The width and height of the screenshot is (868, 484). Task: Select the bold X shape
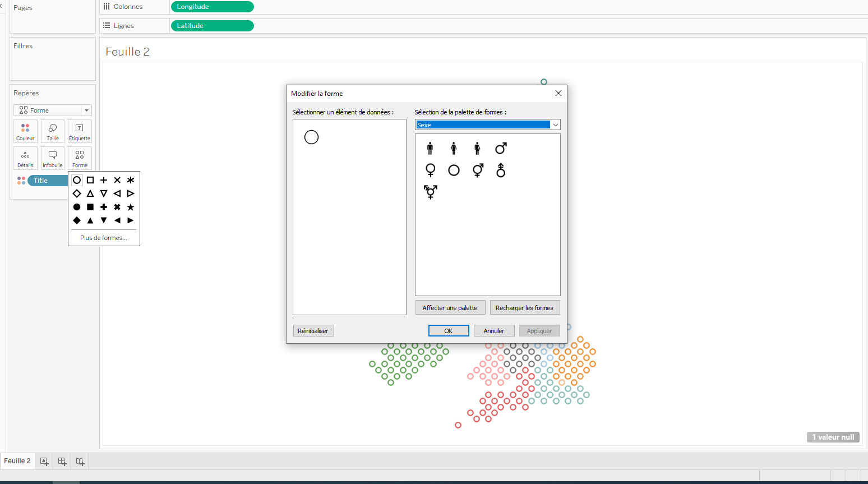117,207
